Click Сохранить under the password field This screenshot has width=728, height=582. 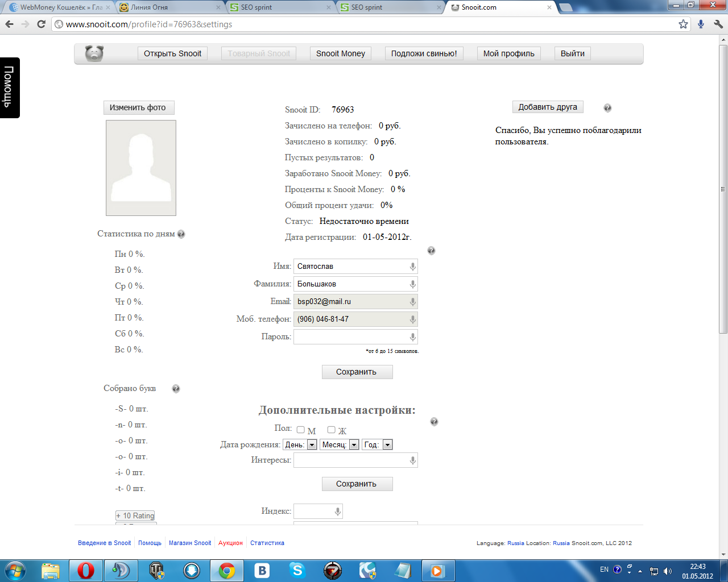357,372
